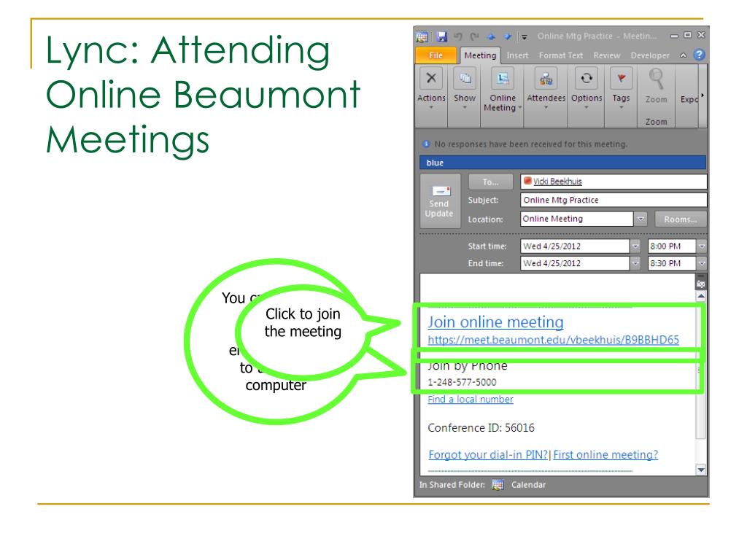Switch to the Insert ribbon tab
This screenshot has height=560, width=747.
517,55
